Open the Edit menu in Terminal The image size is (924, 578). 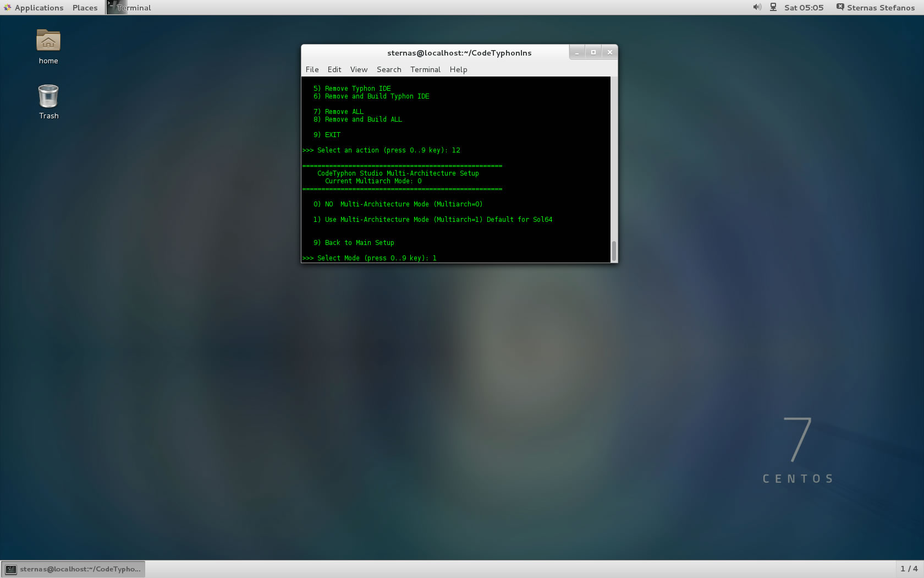(x=334, y=69)
